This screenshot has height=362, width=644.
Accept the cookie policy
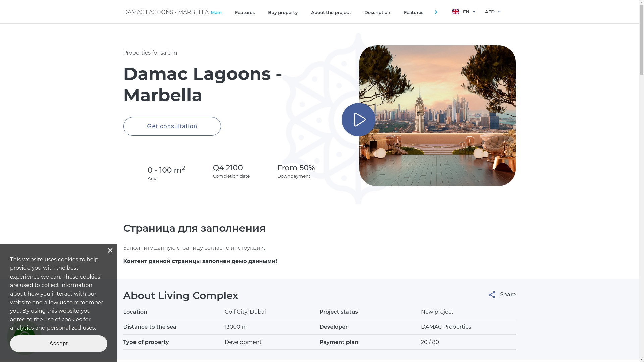59,344
